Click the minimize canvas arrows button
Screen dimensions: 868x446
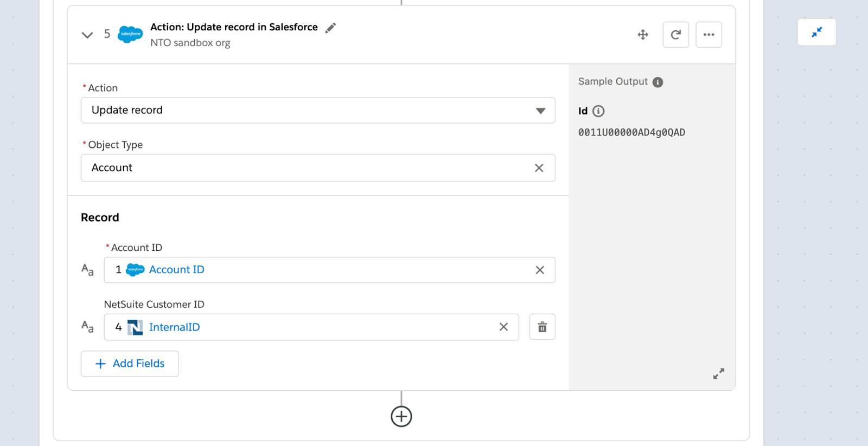(x=817, y=32)
